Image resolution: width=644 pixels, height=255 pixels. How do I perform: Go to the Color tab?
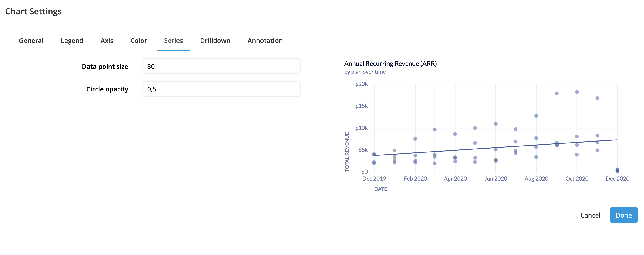click(x=139, y=41)
